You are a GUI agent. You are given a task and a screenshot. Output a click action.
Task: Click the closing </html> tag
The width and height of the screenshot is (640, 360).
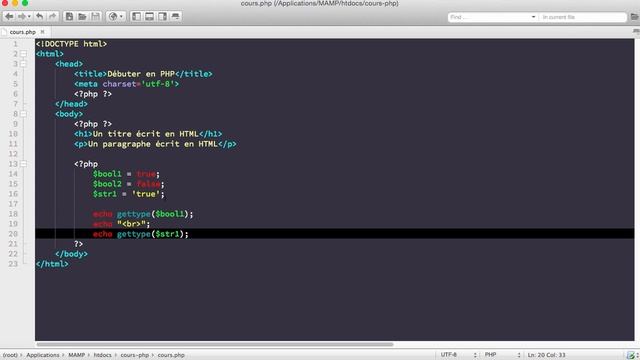52,264
